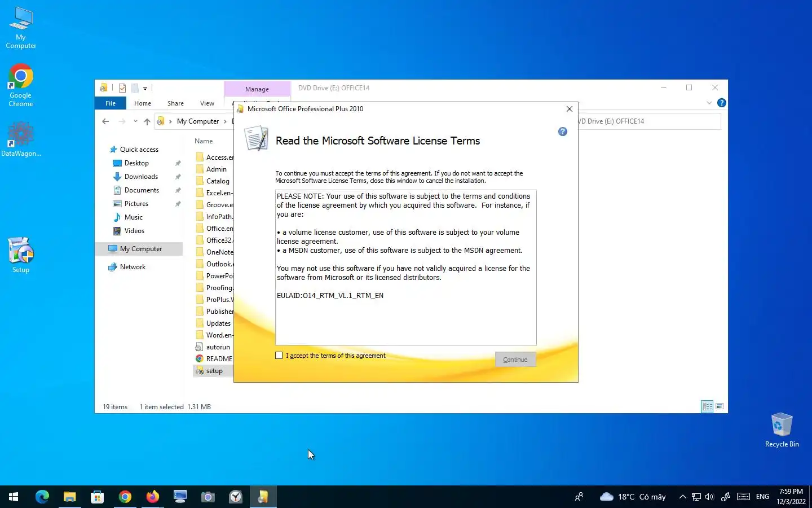This screenshot has width=812, height=508.
Task: Open Music in the navigation pane
Action: point(133,217)
